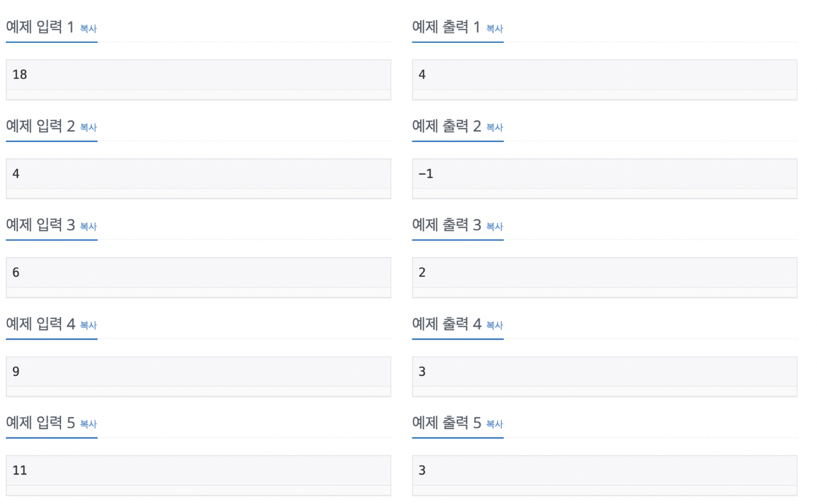Copy example output 1 via 복사 link
Viewport: 817px width, 504px height.
pyautogui.click(x=494, y=29)
